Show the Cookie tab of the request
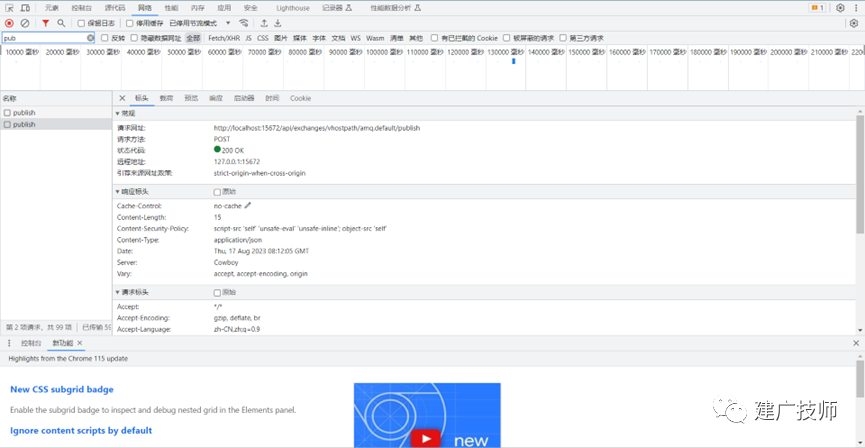 (301, 98)
